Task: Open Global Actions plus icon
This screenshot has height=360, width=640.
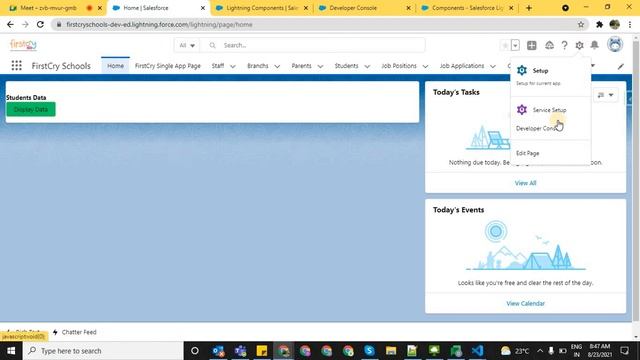Action: click(x=531, y=45)
